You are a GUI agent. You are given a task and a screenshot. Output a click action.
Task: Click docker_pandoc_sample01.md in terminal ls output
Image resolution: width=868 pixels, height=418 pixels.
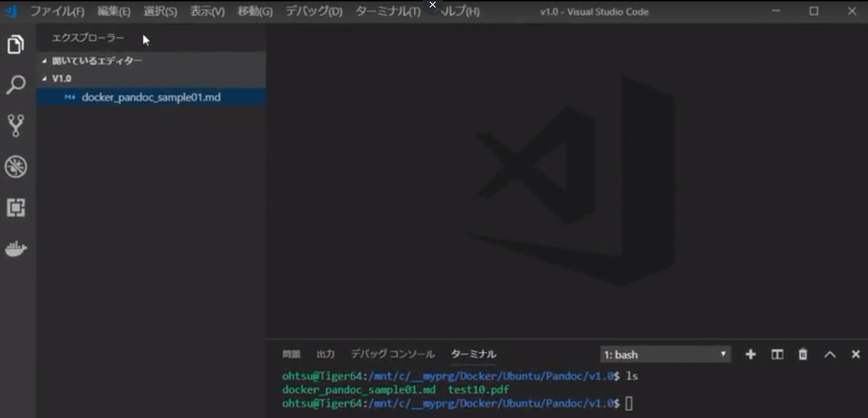(358, 389)
